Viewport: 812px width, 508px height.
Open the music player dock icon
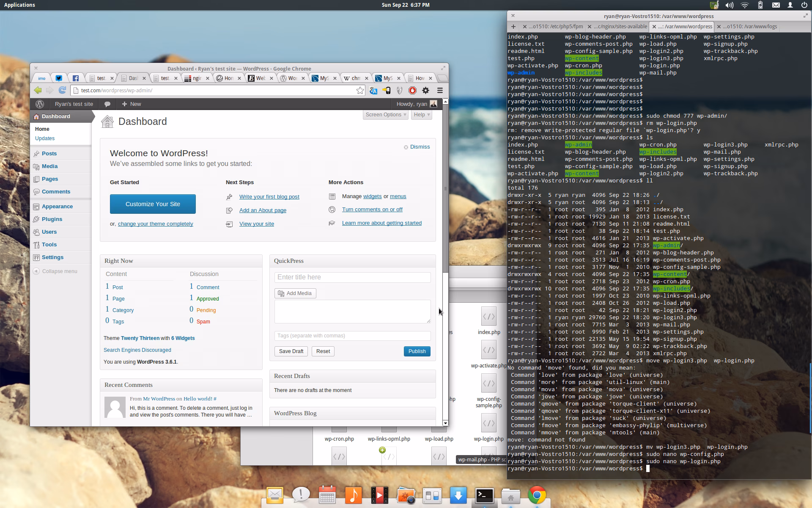[x=353, y=495]
